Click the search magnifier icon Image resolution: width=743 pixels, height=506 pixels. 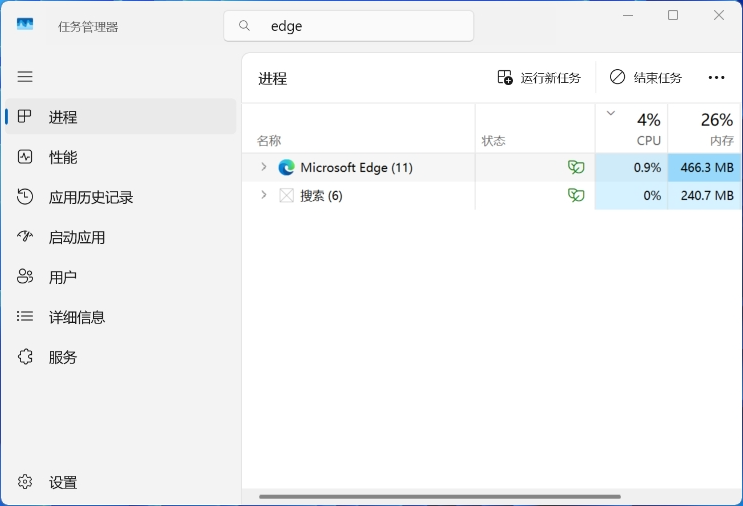click(x=245, y=26)
